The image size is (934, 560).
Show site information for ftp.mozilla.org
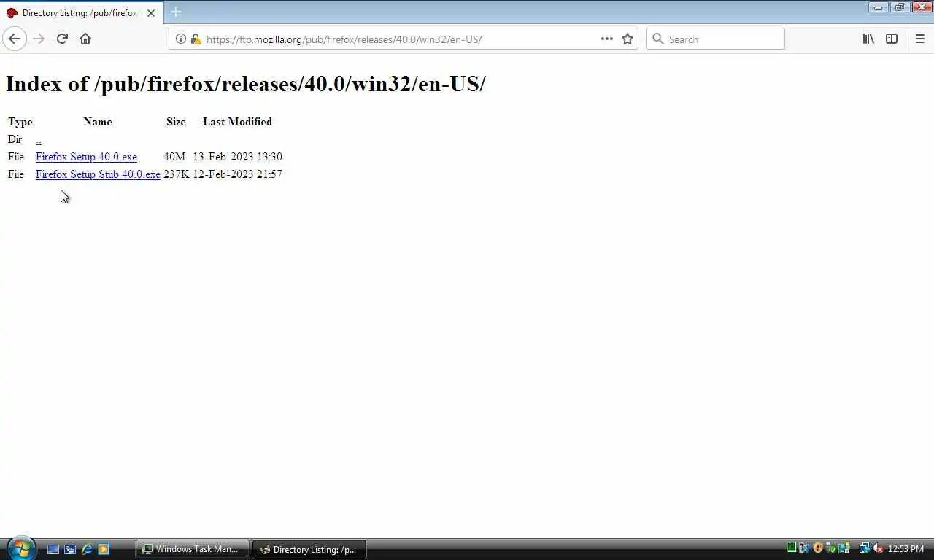(x=181, y=39)
